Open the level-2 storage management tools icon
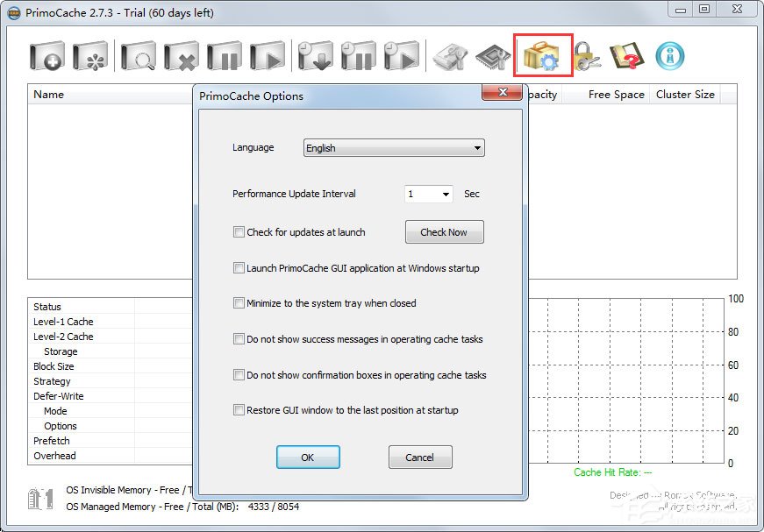This screenshot has width=764, height=532. (x=450, y=56)
